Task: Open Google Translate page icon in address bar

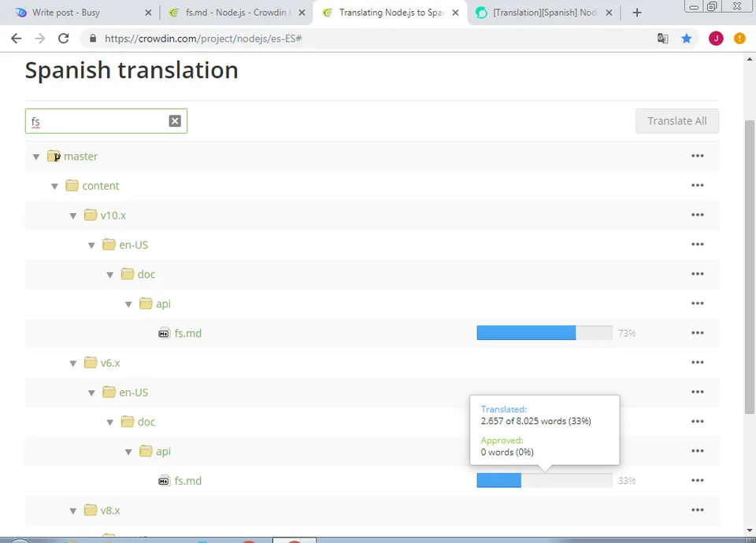Action: (663, 39)
